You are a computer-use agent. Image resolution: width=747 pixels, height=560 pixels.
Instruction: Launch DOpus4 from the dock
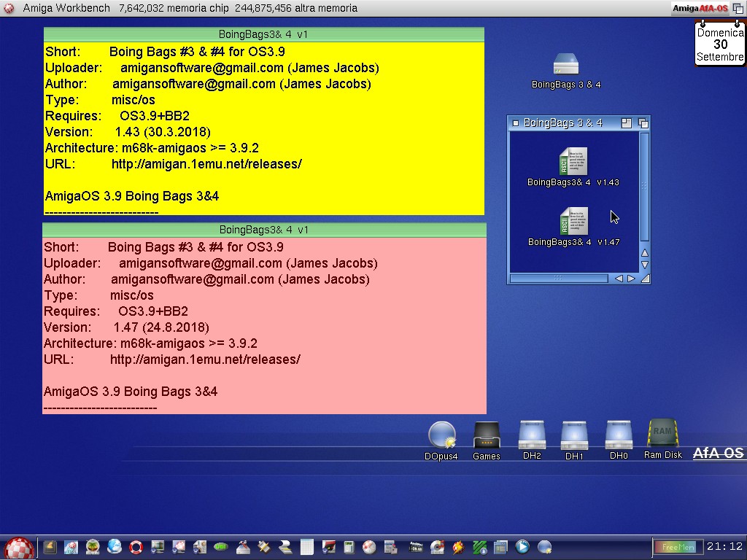click(441, 436)
